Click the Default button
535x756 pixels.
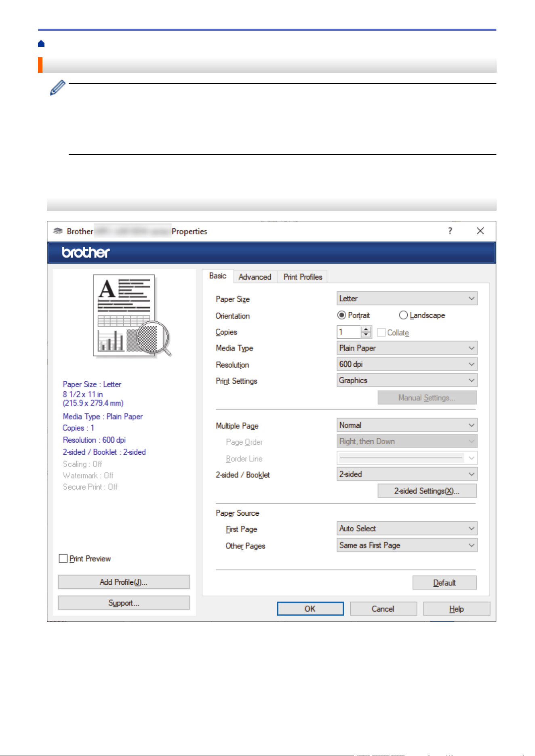pyautogui.click(x=444, y=583)
